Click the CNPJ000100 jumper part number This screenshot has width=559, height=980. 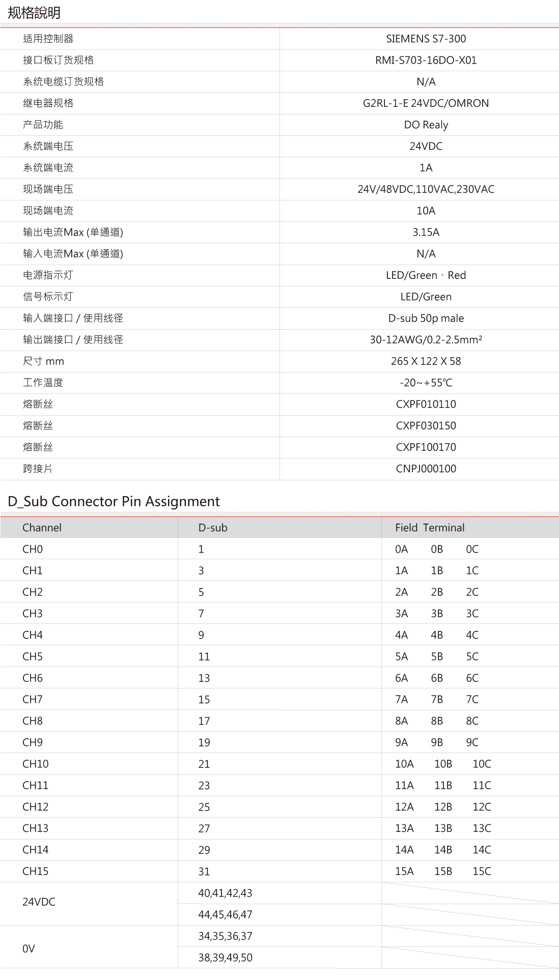point(426,469)
